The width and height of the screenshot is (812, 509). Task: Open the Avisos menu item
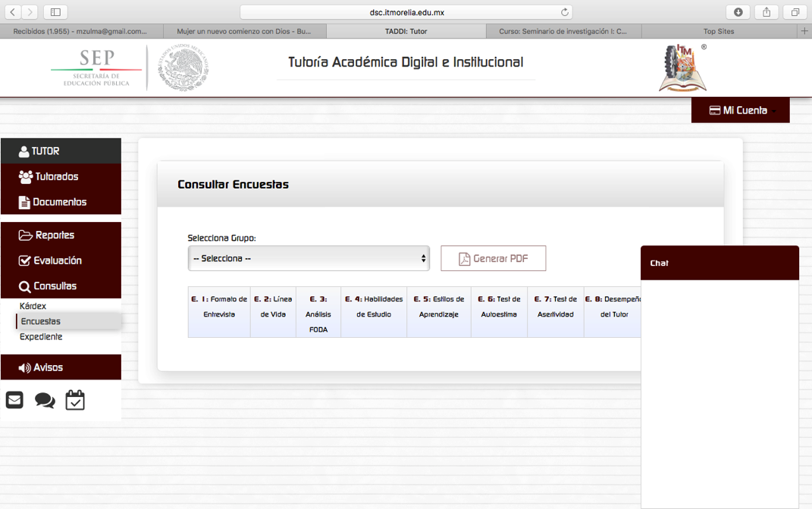(x=61, y=367)
